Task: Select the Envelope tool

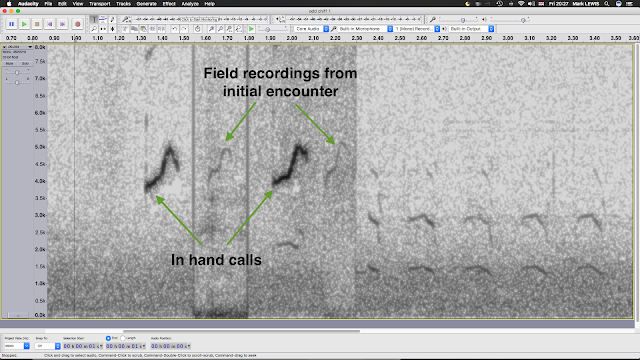Action: tap(103, 19)
